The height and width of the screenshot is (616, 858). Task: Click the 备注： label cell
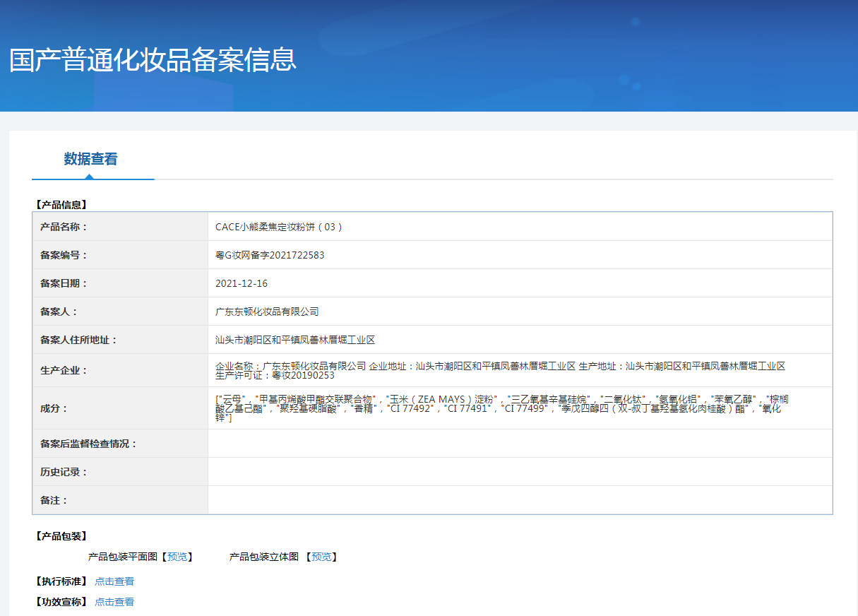(x=120, y=500)
